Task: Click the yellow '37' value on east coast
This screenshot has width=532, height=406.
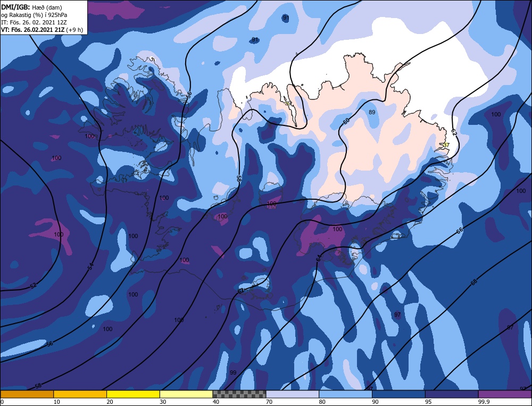Action: pos(446,145)
